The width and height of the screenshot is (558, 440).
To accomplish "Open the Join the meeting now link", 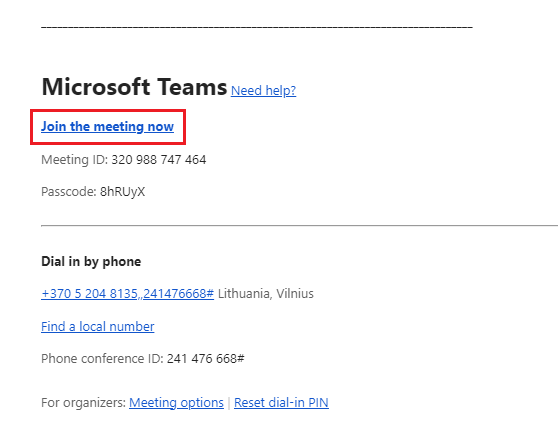I will (107, 127).
